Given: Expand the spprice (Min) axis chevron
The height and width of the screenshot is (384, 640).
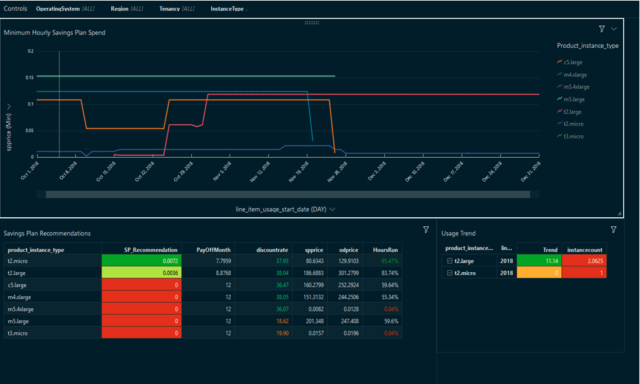Looking at the screenshot, I should point(9,107).
